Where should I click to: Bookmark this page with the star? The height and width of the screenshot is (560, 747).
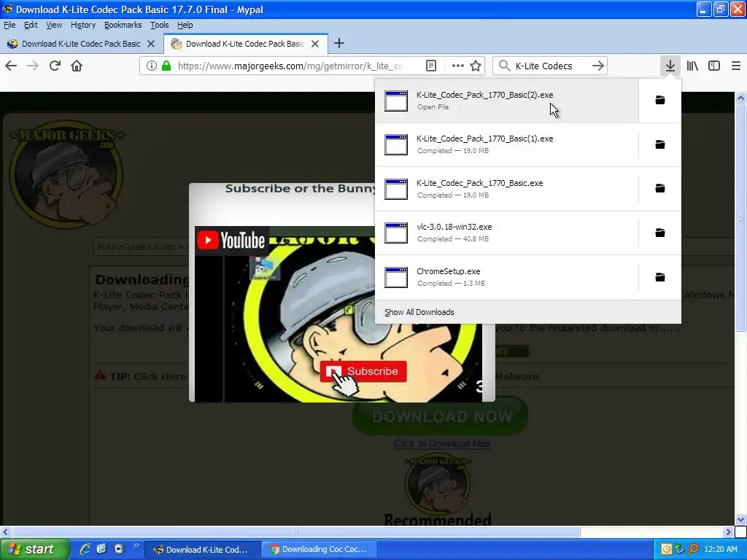(x=476, y=66)
